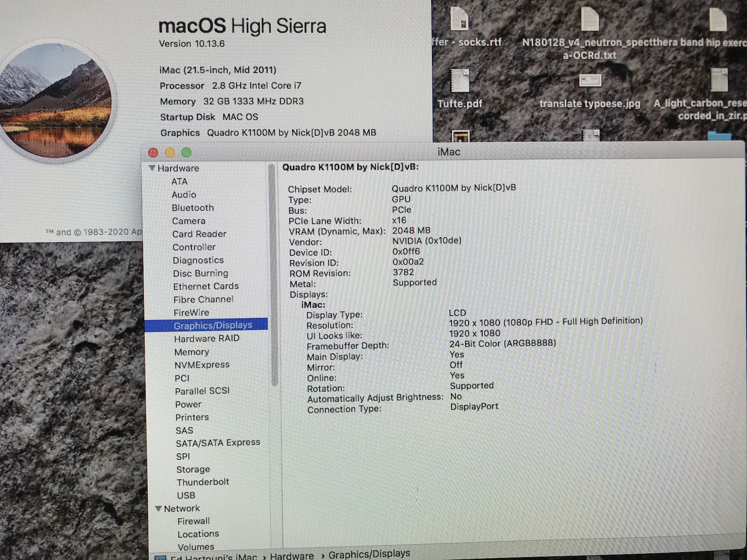The image size is (747, 560).
Task: Click the memory value 32 GB 1333 MHz DDR3
Action: click(x=254, y=101)
